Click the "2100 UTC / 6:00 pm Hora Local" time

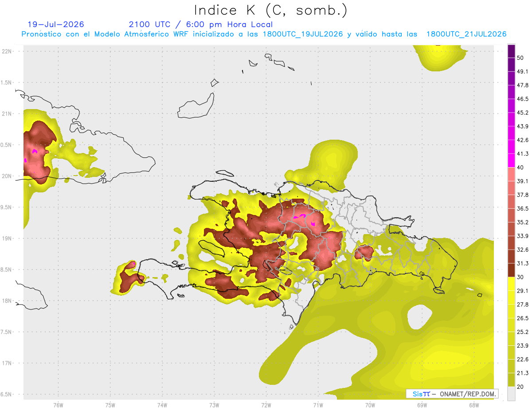coord(201,24)
